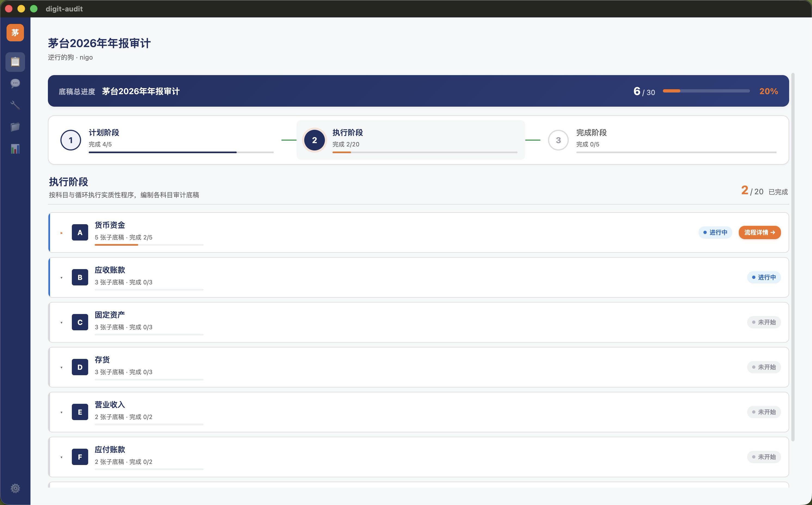Screen dimensions: 812x505
Task: Click the 应付账款 row title
Action: [110, 449]
